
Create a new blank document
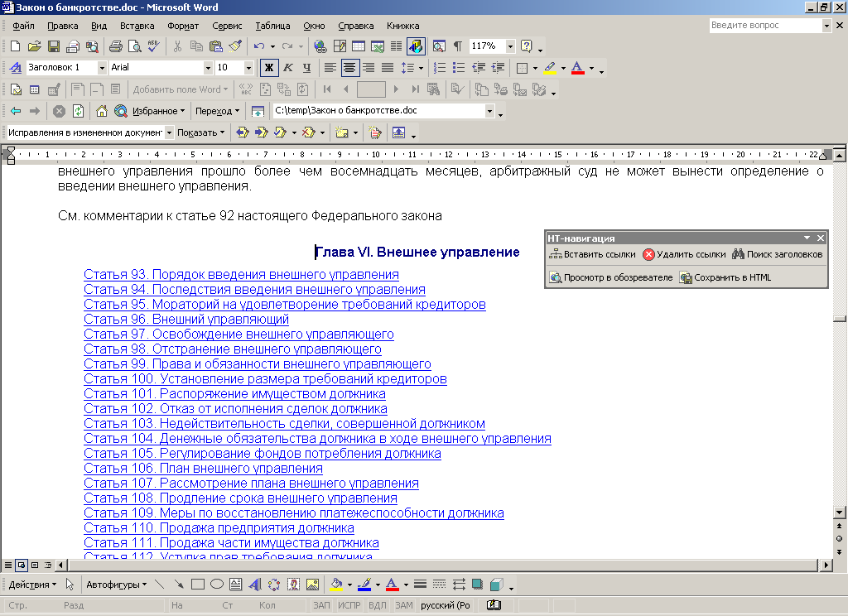(x=16, y=46)
